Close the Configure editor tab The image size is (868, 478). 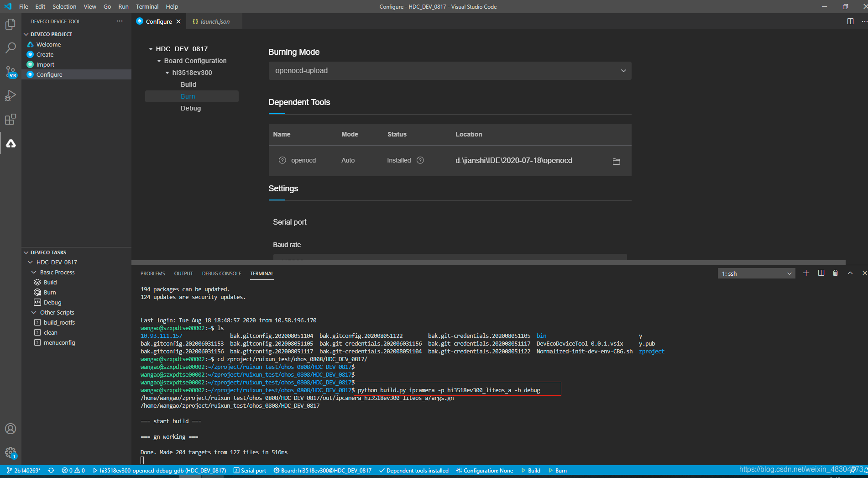pos(178,21)
